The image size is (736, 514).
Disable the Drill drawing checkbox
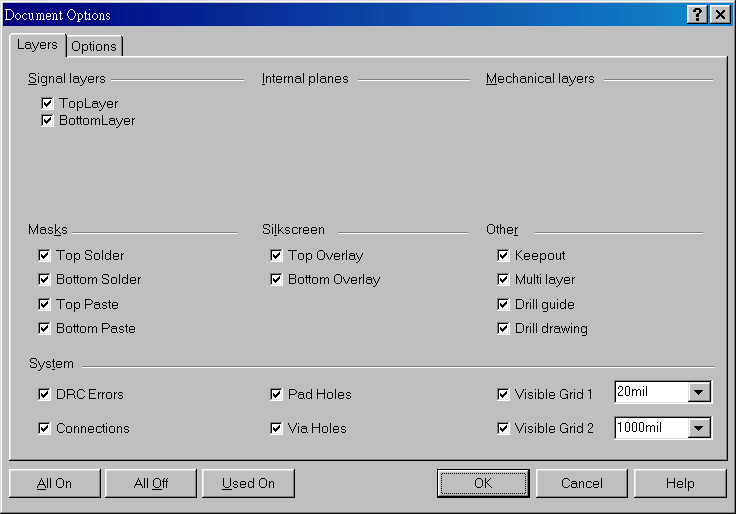point(503,328)
